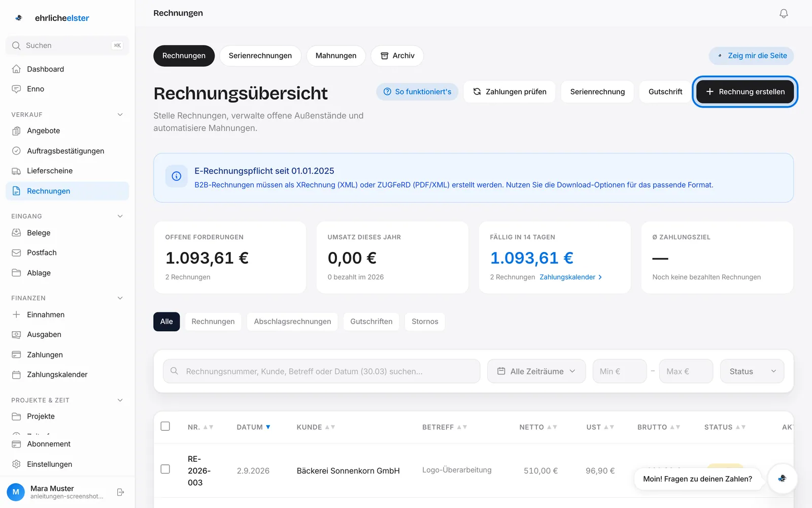Open the chat assistant bubble icon

782,479
